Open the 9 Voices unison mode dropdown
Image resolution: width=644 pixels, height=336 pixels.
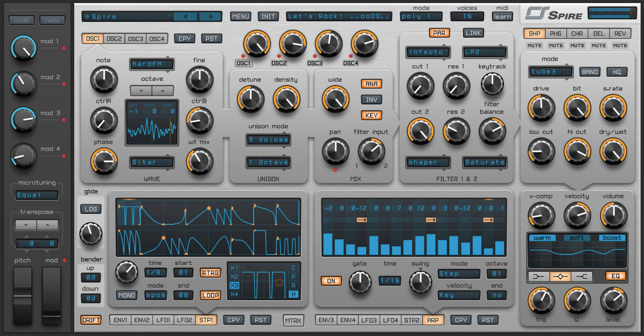point(269,140)
